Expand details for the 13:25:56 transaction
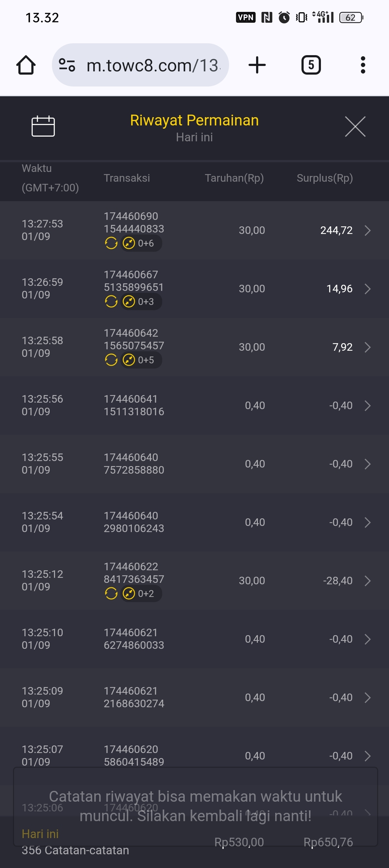The height and width of the screenshot is (868, 389). pyautogui.click(x=367, y=406)
